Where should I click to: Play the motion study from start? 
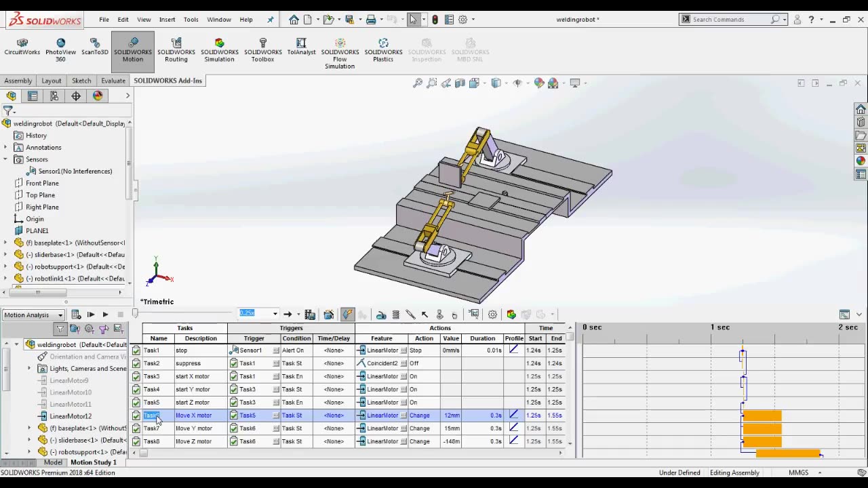click(x=91, y=314)
